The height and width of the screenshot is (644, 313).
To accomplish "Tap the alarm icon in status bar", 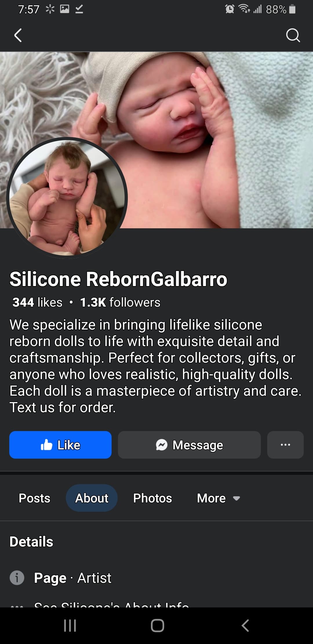I will click(230, 9).
